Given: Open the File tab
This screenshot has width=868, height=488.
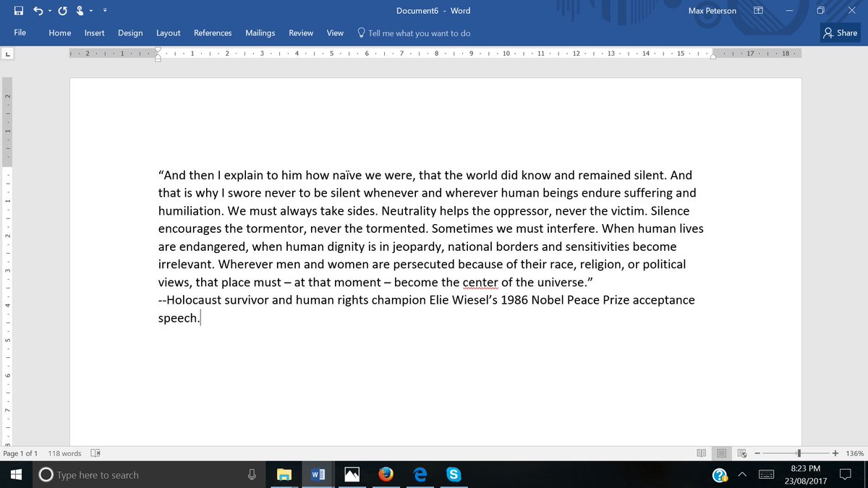Looking at the screenshot, I should click(20, 33).
